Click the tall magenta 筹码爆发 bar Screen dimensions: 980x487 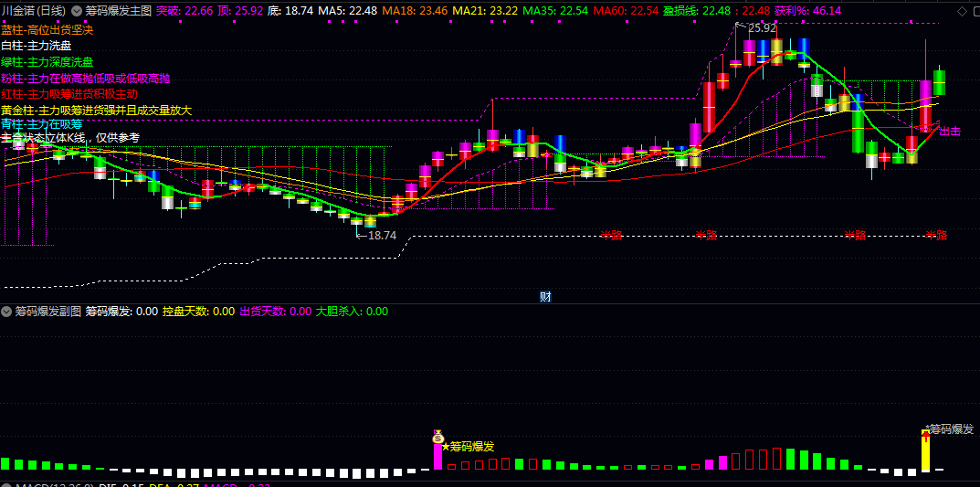point(438,456)
